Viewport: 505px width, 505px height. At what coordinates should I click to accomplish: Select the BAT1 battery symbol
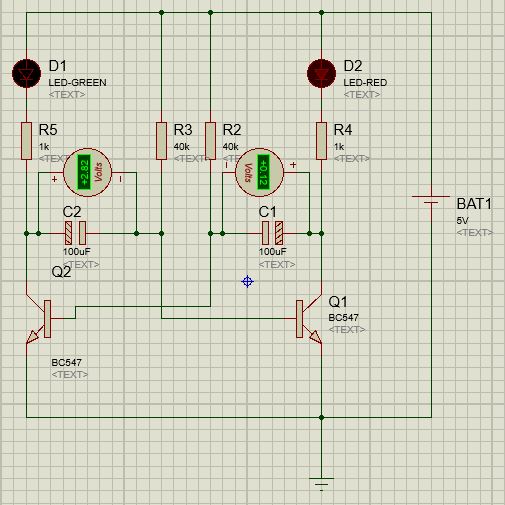click(431, 199)
